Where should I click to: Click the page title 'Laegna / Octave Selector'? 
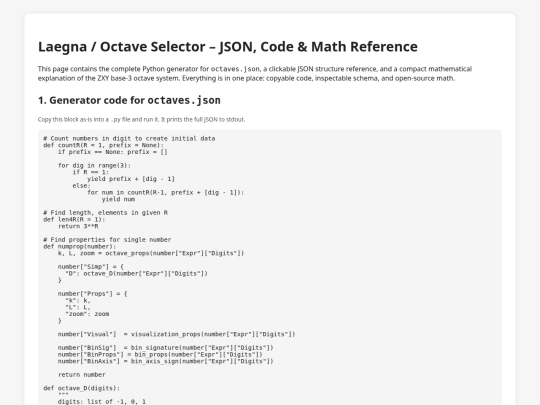[x=228, y=47]
